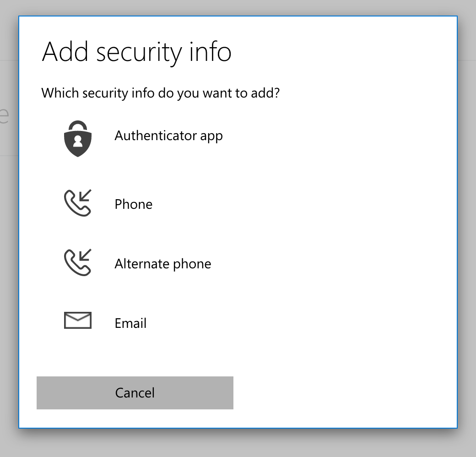Click the Add security info heading
Image resolution: width=476 pixels, height=457 pixels.
click(x=137, y=52)
